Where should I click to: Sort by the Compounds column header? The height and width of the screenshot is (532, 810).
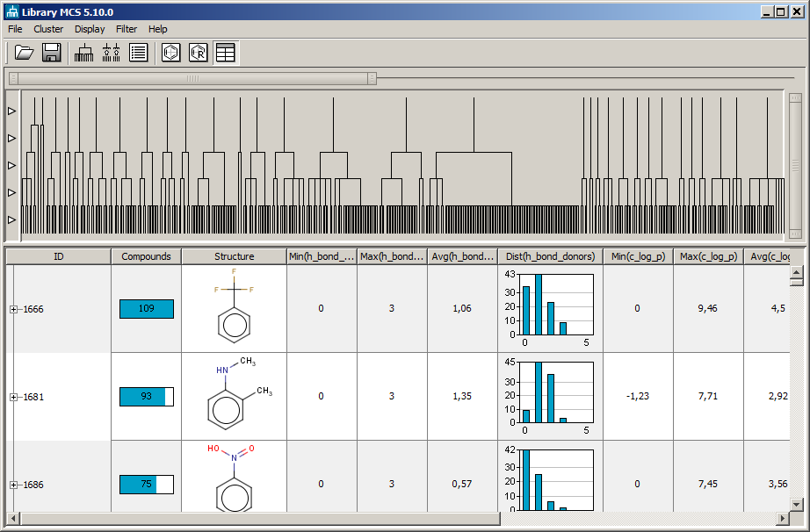(x=146, y=256)
